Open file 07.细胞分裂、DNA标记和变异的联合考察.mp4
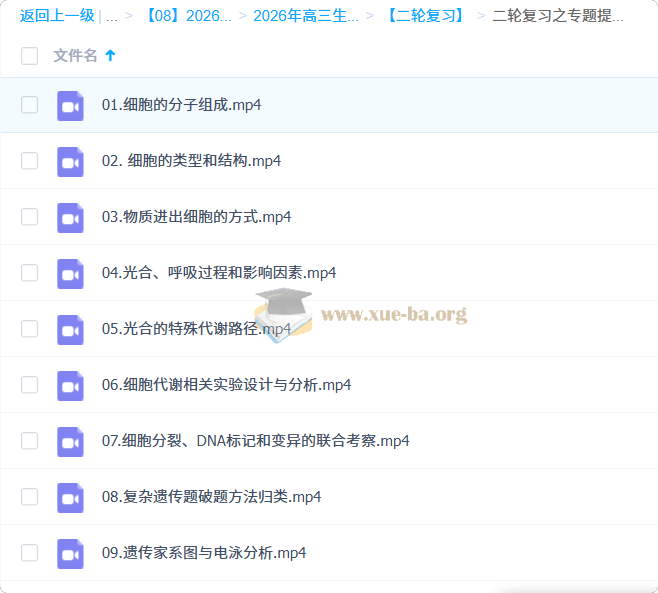The image size is (658, 593). point(255,441)
